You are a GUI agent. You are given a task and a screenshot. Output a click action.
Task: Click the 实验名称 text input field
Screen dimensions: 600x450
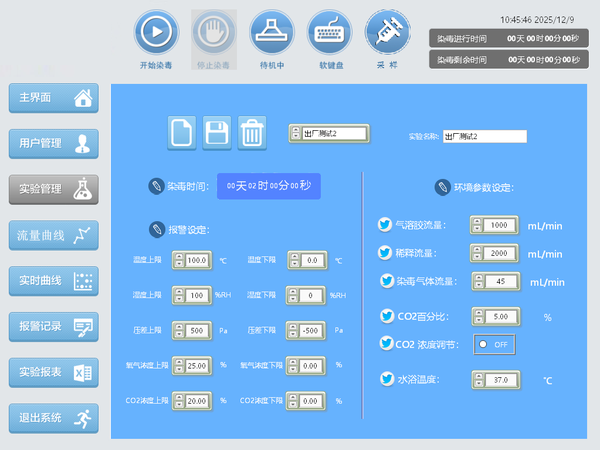483,136
